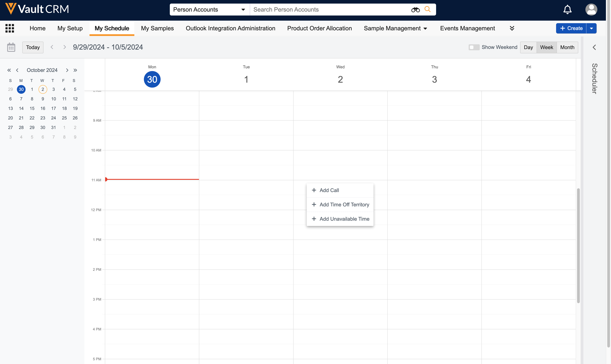The image size is (611, 364).
Task: Switch calendar to Month view
Action: (x=567, y=47)
